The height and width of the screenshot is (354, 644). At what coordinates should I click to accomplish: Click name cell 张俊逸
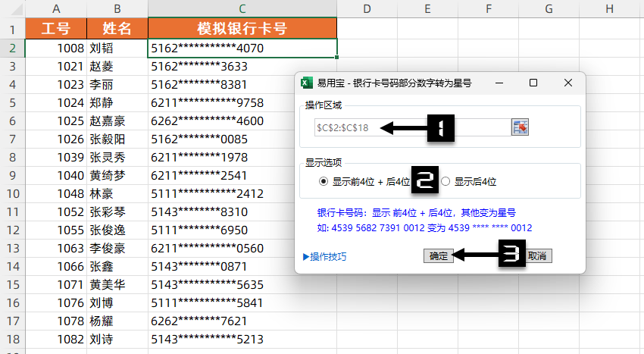(117, 230)
